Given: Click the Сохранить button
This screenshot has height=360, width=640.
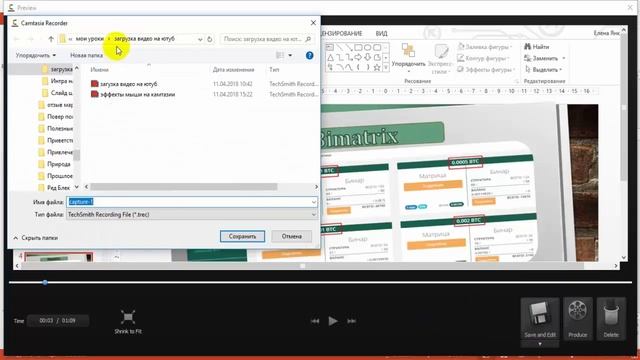Looking at the screenshot, I should 242,236.
